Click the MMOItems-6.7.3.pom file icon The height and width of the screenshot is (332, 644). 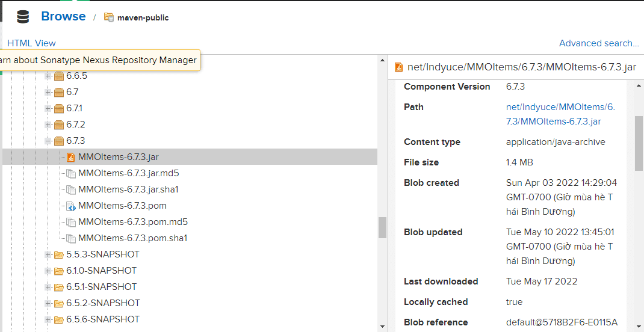point(70,206)
